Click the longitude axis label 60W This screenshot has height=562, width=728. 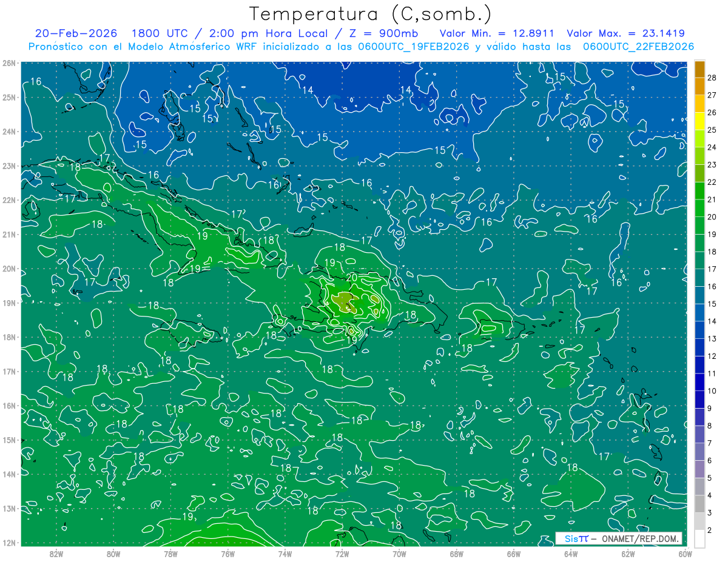(x=685, y=554)
